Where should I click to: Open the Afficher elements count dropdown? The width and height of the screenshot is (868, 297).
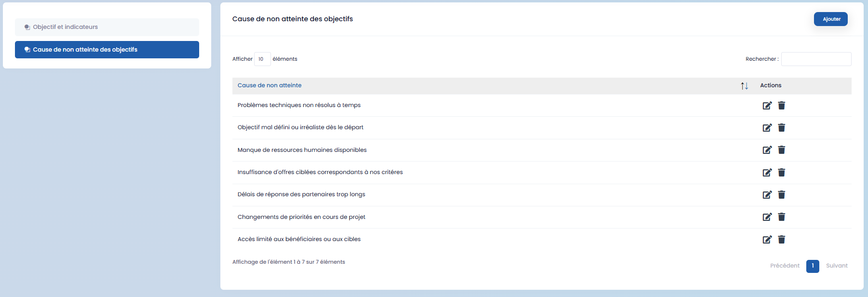(262, 59)
